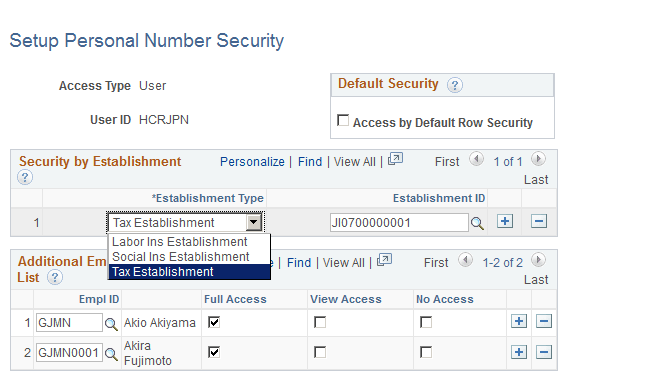Click the Setup Personal Number Security title
This screenshot has width=663, height=381.
[147, 41]
